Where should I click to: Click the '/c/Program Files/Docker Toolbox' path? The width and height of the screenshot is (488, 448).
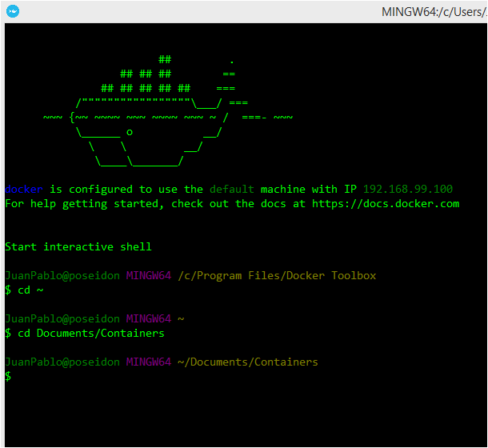coord(277,275)
